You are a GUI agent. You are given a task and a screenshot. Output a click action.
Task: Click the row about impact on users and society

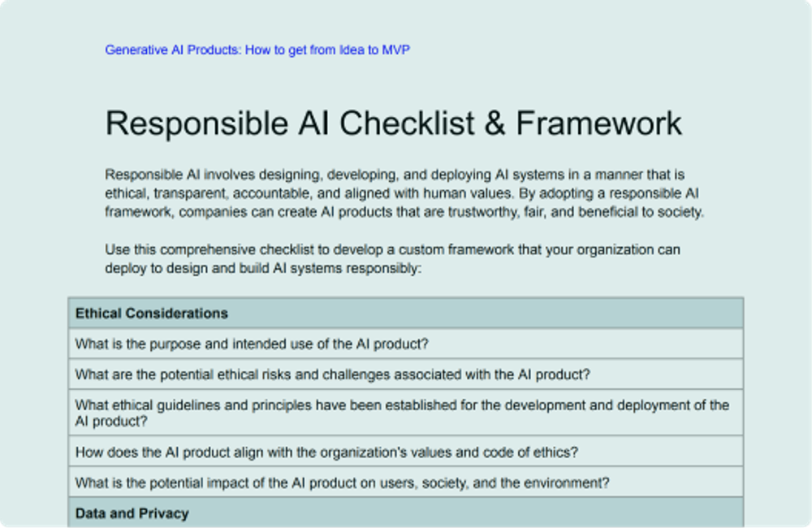(325, 482)
